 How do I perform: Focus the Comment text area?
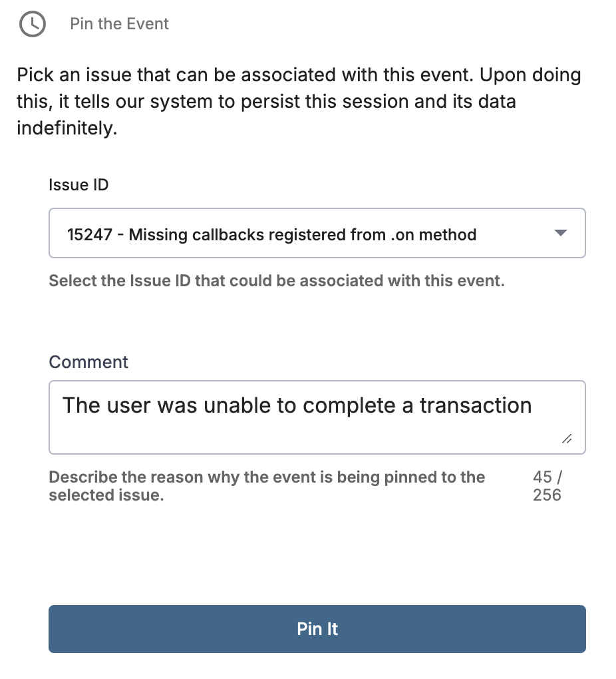[x=317, y=417]
